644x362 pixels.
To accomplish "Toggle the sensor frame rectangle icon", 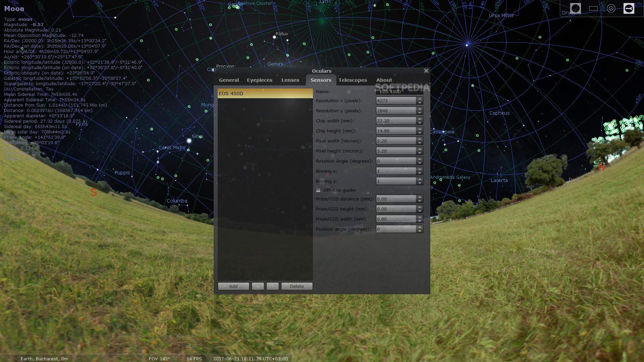I will coord(593,8).
